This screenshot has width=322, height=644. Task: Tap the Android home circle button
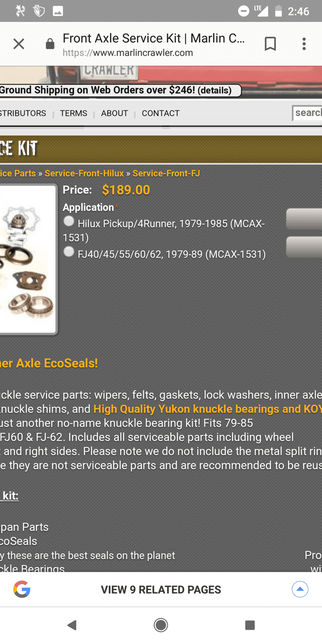coord(161,625)
